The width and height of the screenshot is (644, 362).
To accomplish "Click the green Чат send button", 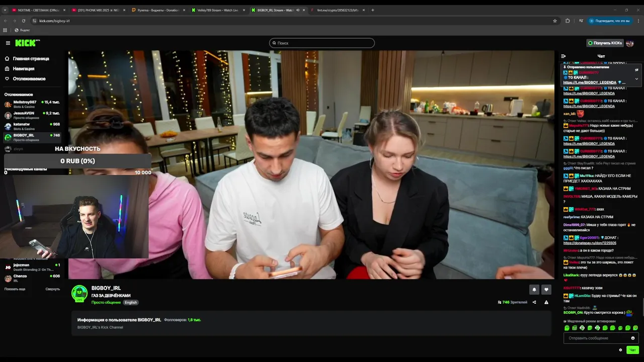I will 633,350.
